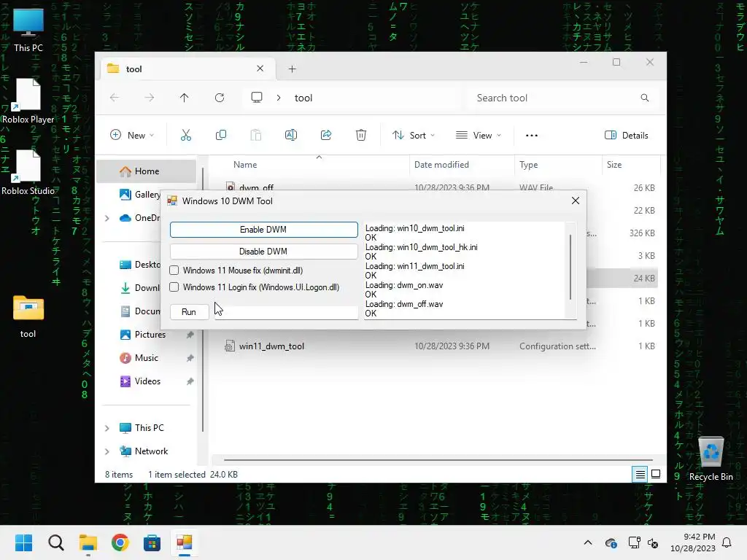Image resolution: width=747 pixels, height=560 pixels.
Task: Click the Cut scissors icon in Explorer
Action: (x=186, y=135)
